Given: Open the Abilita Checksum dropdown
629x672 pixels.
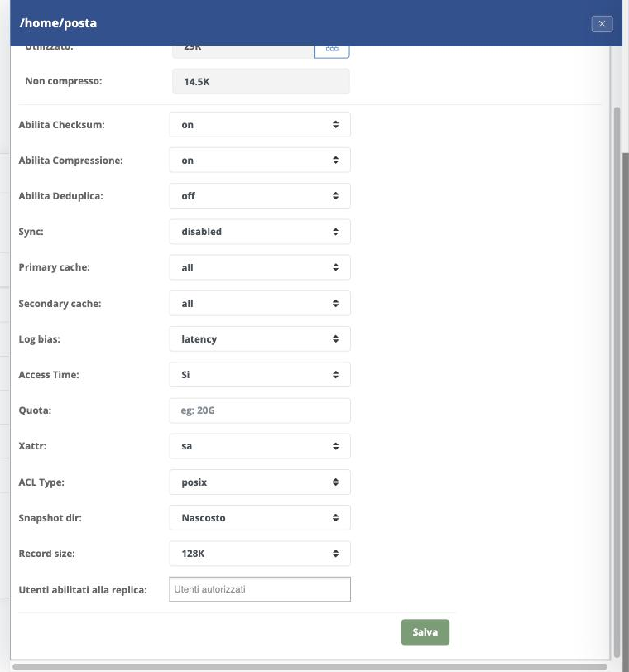Looking at the screenshot, I should tap(260, 124).
